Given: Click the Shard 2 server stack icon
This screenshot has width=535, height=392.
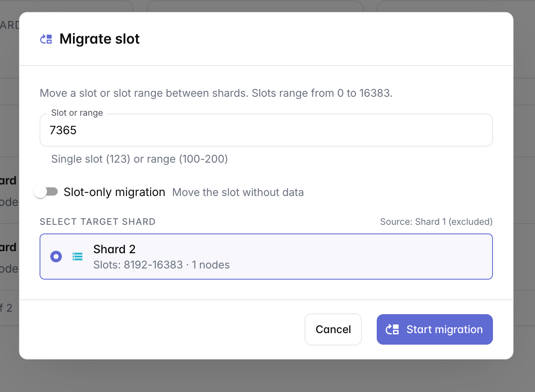Looking at the screenshot, I should 77,257.
